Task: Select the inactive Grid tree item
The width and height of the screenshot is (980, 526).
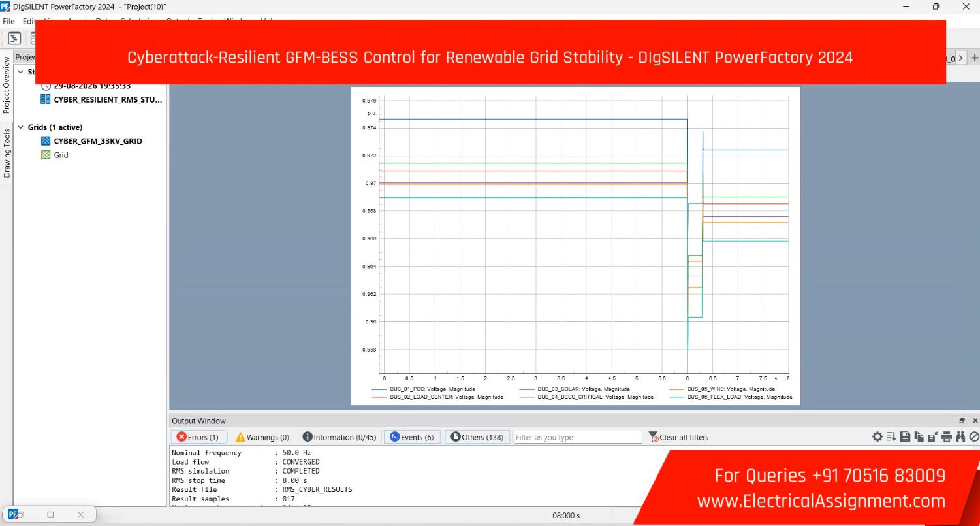Action: click(x=61, y=156)
